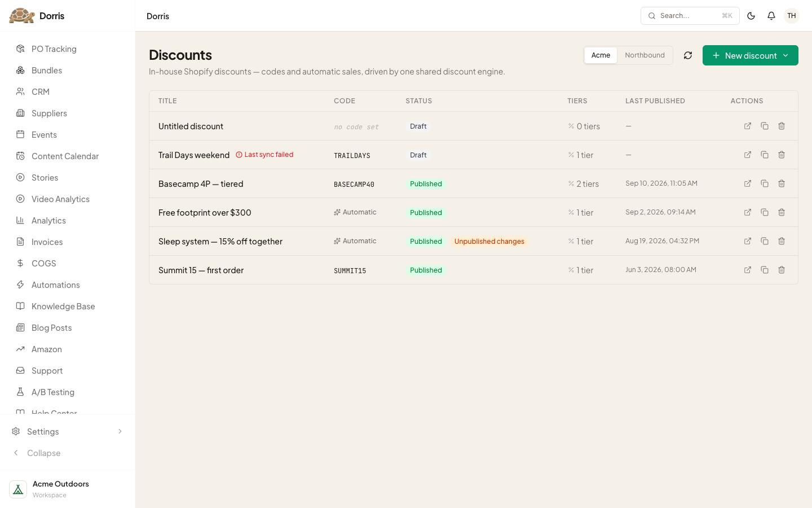Duplicate Sleep system 15% off discount
Image resolution: width=812 pixels, height=508 pixels.
[765, 241]
